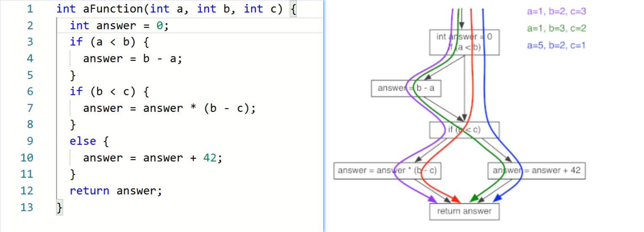Click the blue legend entry a=5, b=2, c=1

tap(556, 46)
